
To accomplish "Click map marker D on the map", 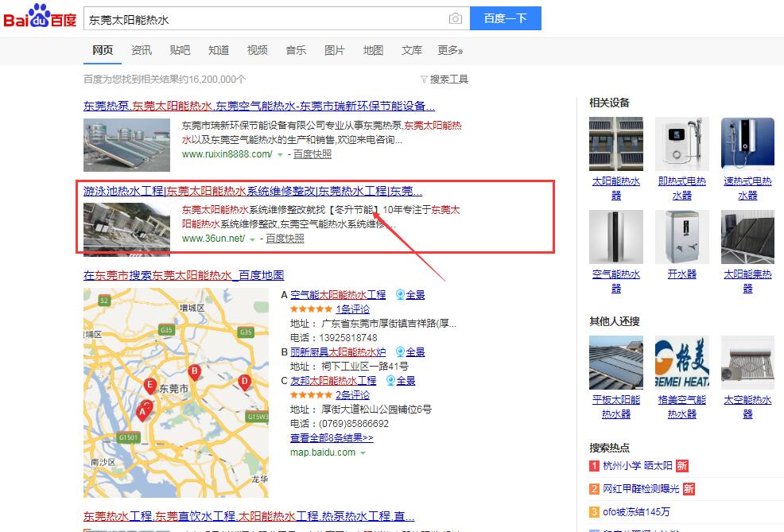I will 244,382.
